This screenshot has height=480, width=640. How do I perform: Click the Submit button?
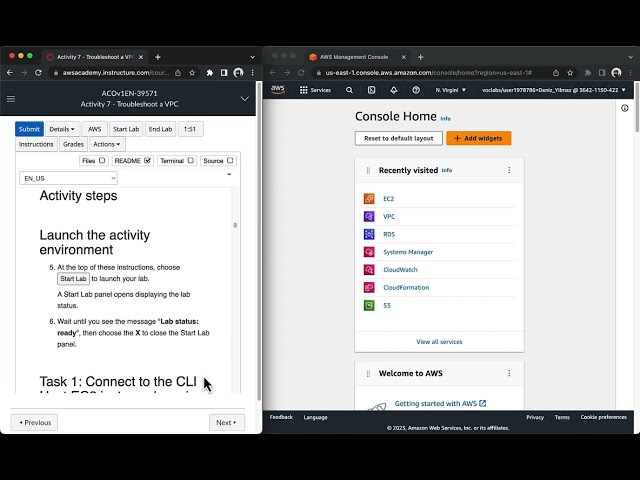(29, 129)
